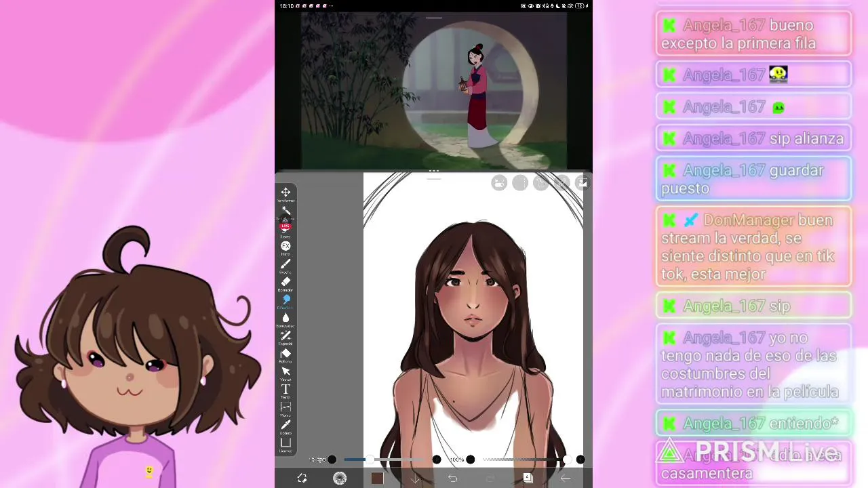Undo the last stroke
Viewport: 868px width, 488px height.
(452, 479)
